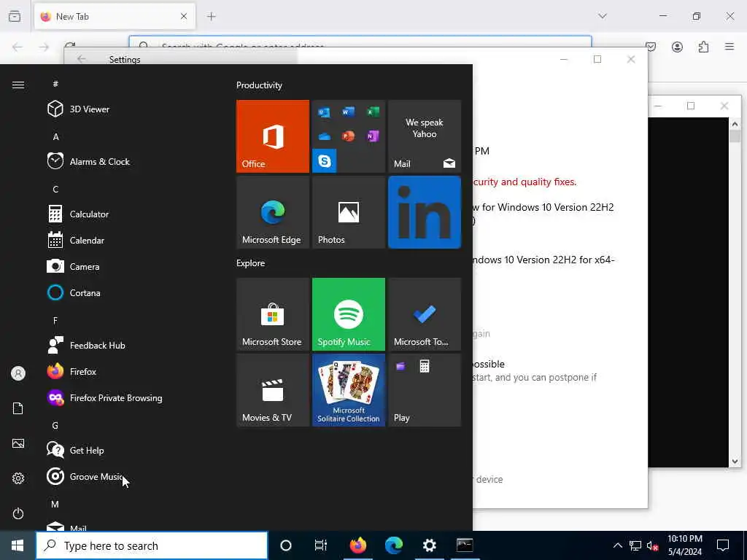747x560 pixels.
Task: Open a new tab in Firefox
Action: 212,16
